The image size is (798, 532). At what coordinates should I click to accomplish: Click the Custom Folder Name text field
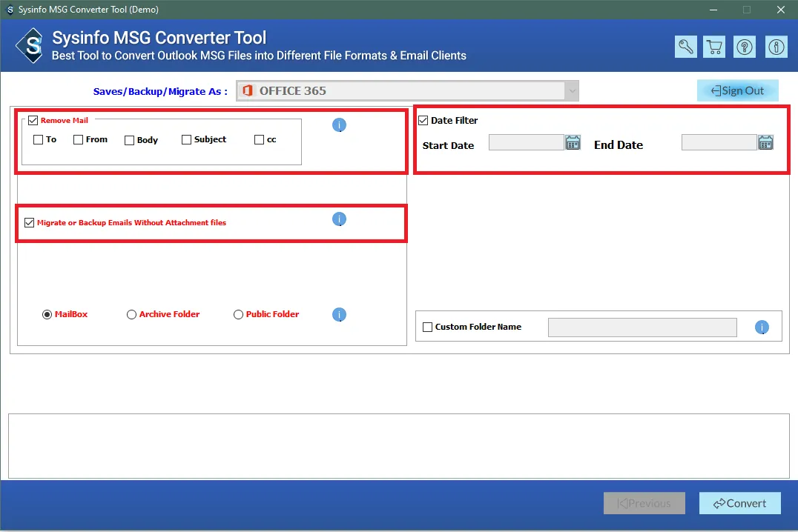[x=642, y=327]
